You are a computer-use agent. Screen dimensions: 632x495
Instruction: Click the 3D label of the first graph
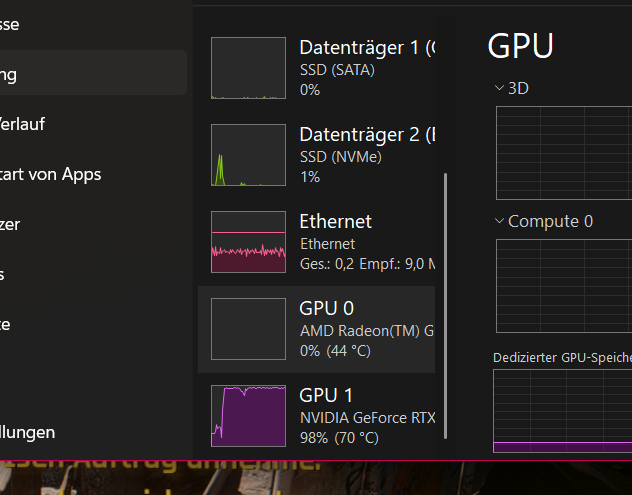click(x=518, y=88)
